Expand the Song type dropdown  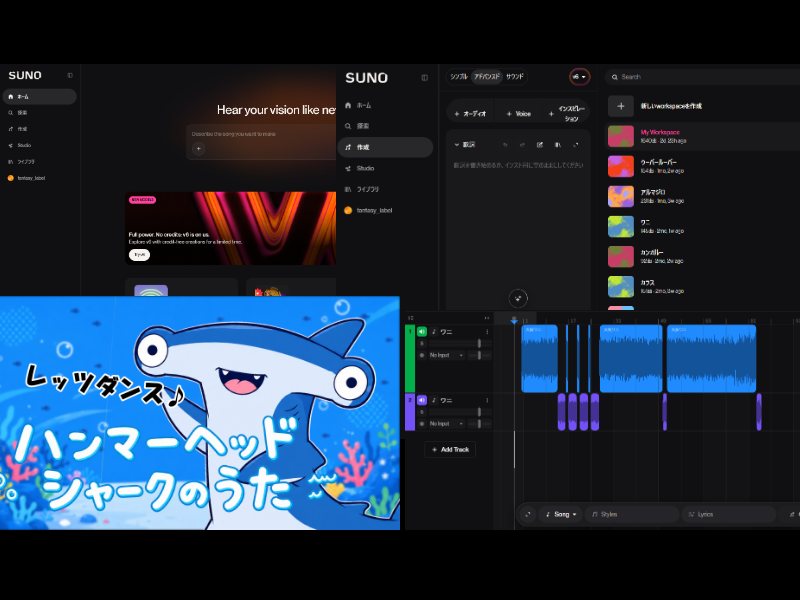pos(561,514)
